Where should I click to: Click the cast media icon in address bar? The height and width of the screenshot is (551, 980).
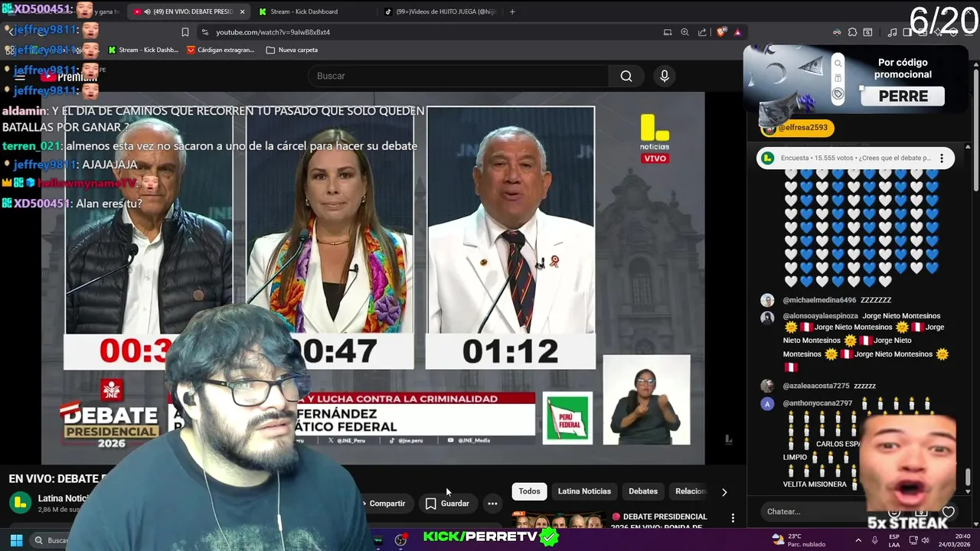point(668,32)
